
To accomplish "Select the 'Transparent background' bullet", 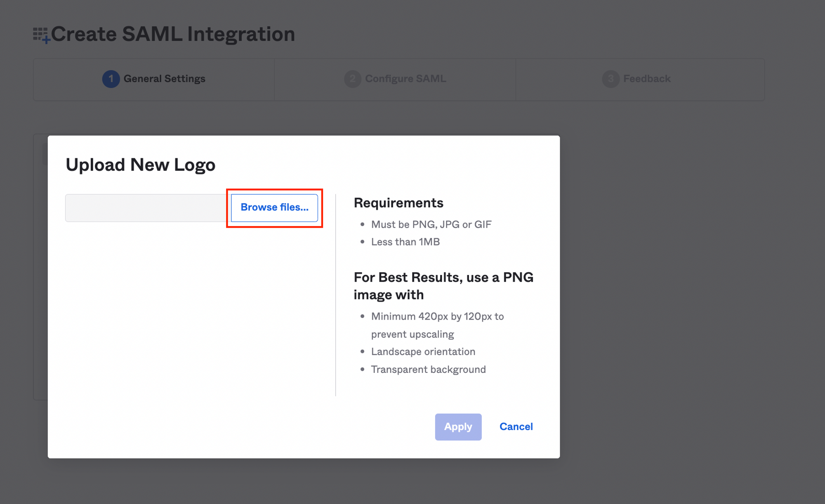I will [x=429, y=370].
